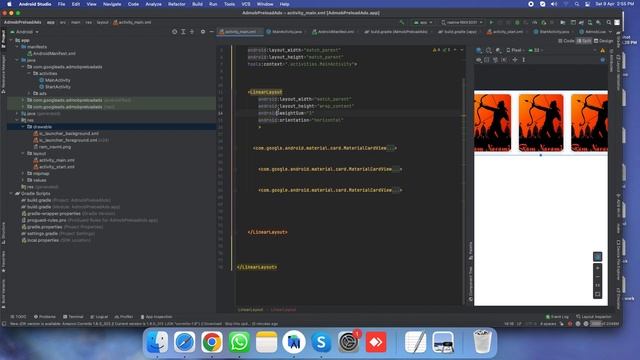Open design surface layers icon
This screenshot has width=640, height=360.
479,50
